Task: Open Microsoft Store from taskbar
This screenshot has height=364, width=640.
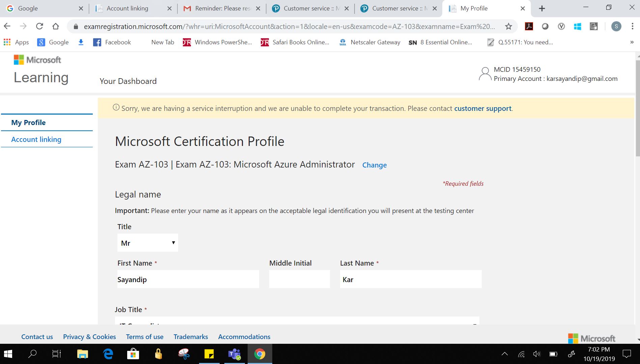Action: (133, 354)
